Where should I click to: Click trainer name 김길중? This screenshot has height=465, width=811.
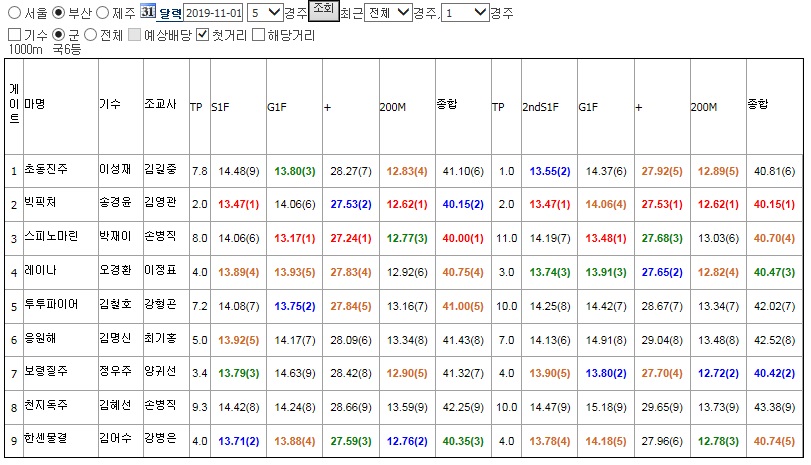[160, 169]
